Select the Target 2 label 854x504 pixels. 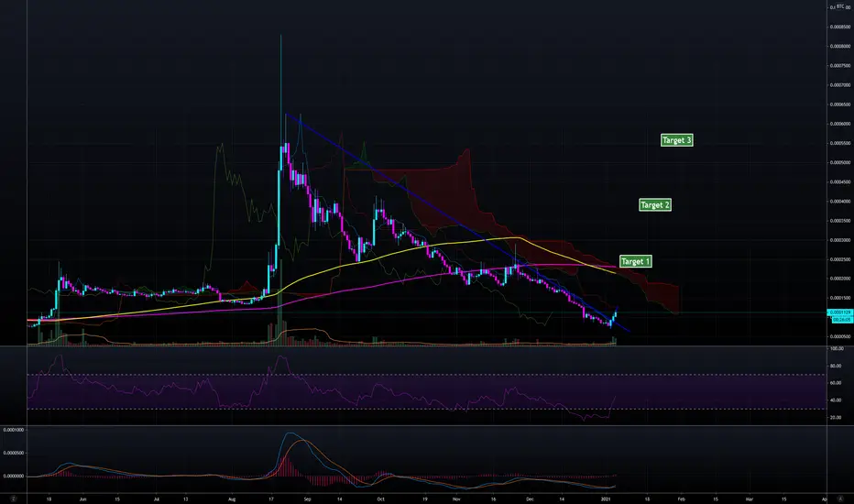click(654, 205)
